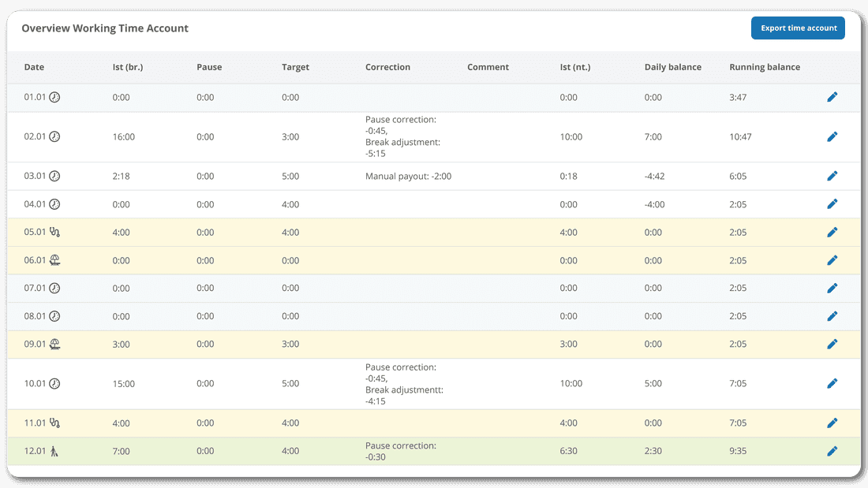Edit the first row using its pencil icon
The image size is (868, 488).
pos(832,97)
